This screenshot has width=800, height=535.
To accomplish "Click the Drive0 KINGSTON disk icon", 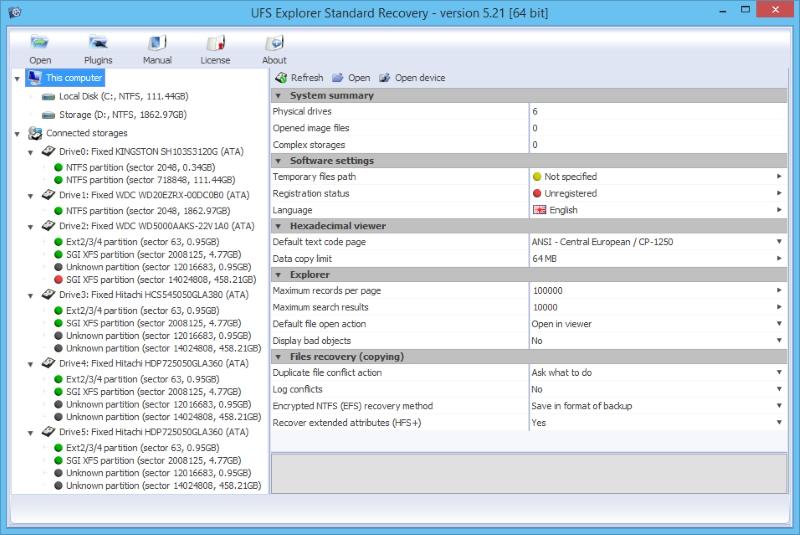I will (x=48, y=151).
